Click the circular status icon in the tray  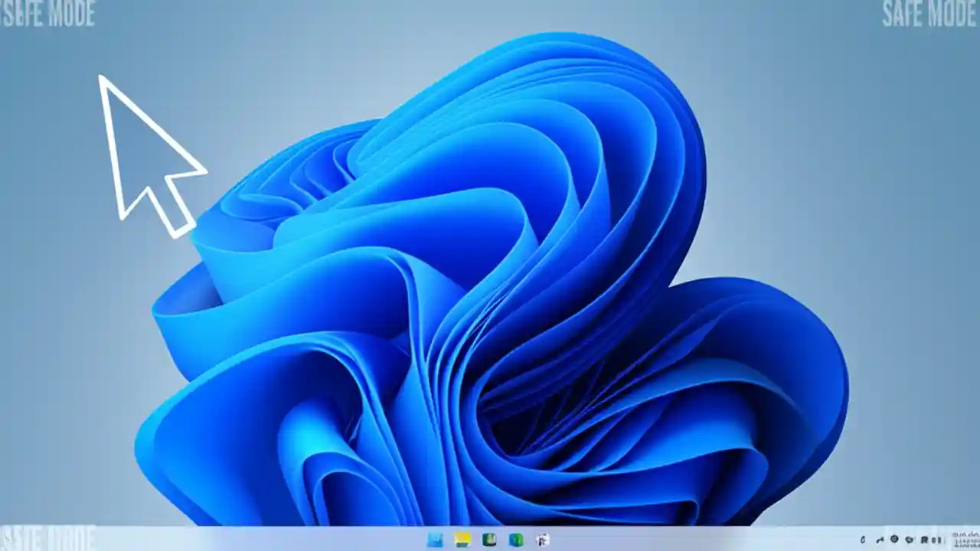coord(894,540)
